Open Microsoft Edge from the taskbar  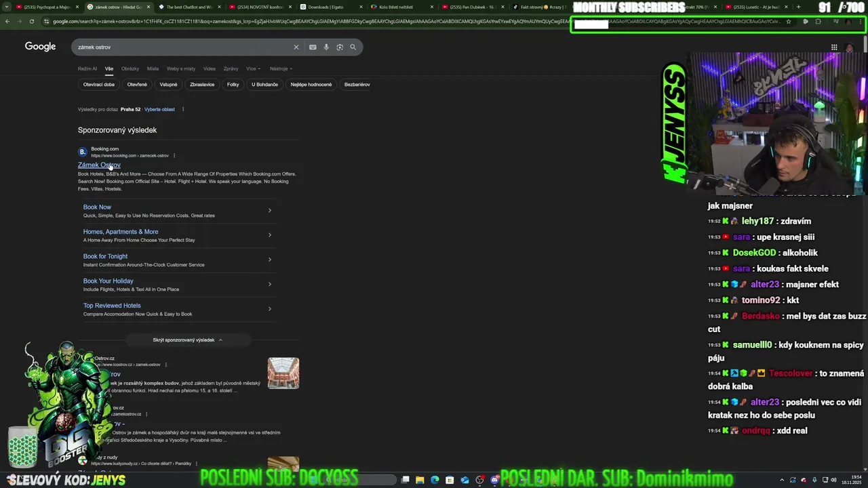point(435,480)
